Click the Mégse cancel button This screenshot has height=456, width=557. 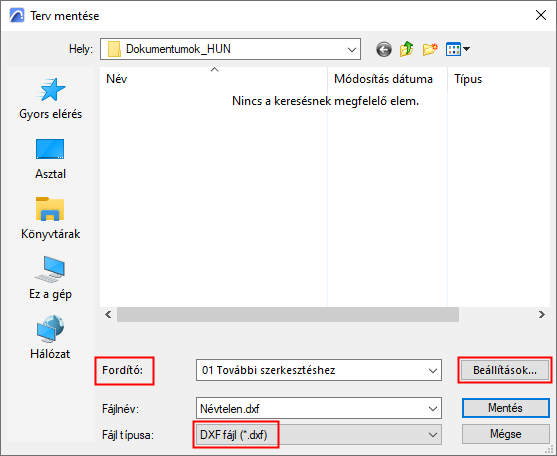tap(505, 434)
